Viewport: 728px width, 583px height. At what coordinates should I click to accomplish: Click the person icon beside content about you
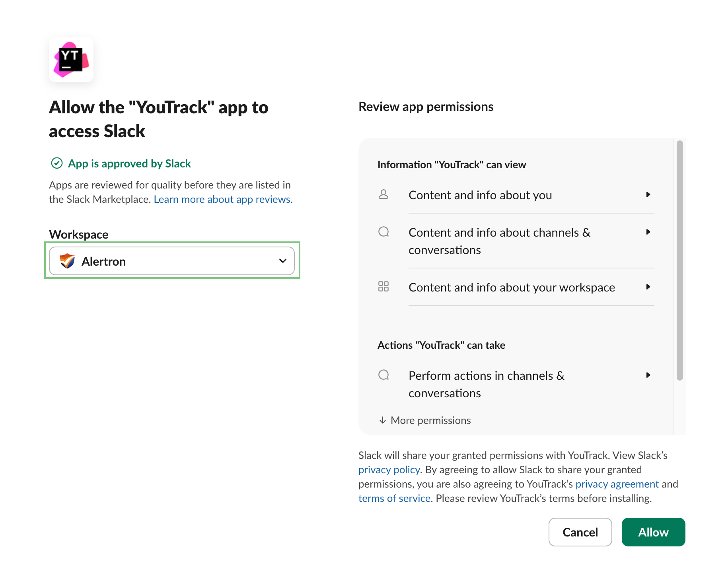click(383, 194)
